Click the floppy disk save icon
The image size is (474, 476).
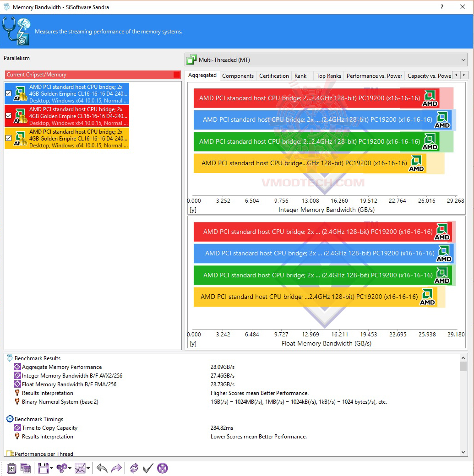43,468
